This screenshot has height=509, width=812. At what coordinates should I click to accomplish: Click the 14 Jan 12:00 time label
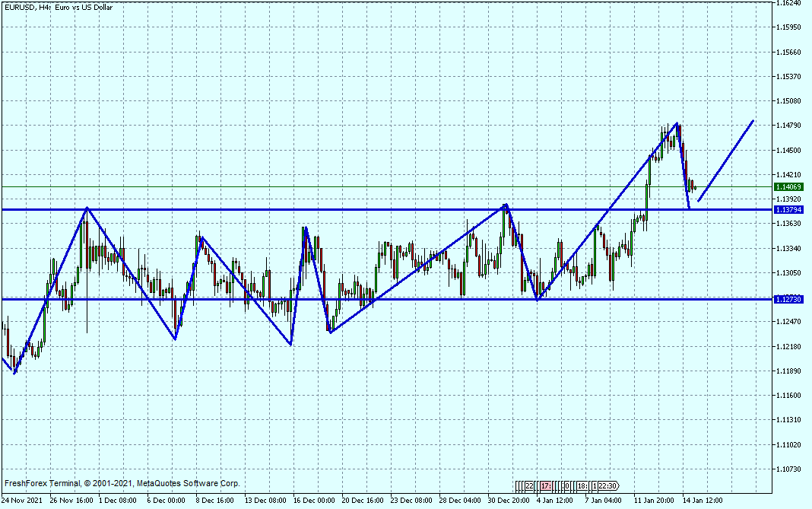point(703,500)
